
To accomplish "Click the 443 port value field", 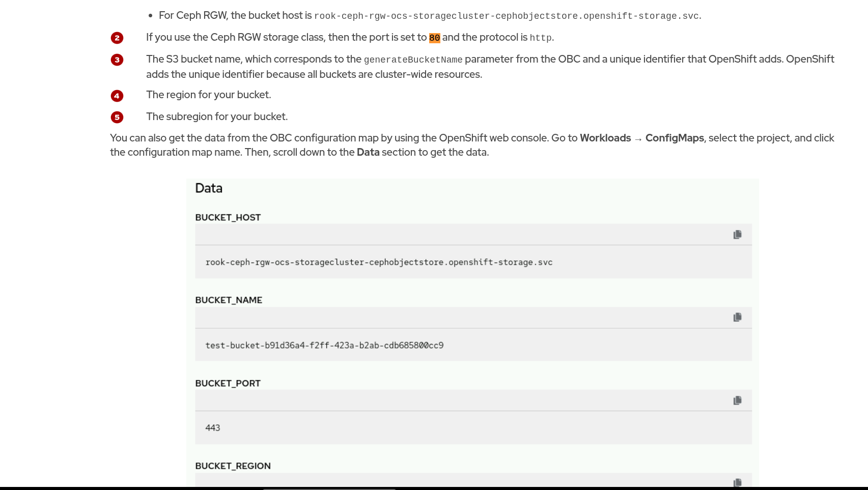I will (x=213, y=428).
